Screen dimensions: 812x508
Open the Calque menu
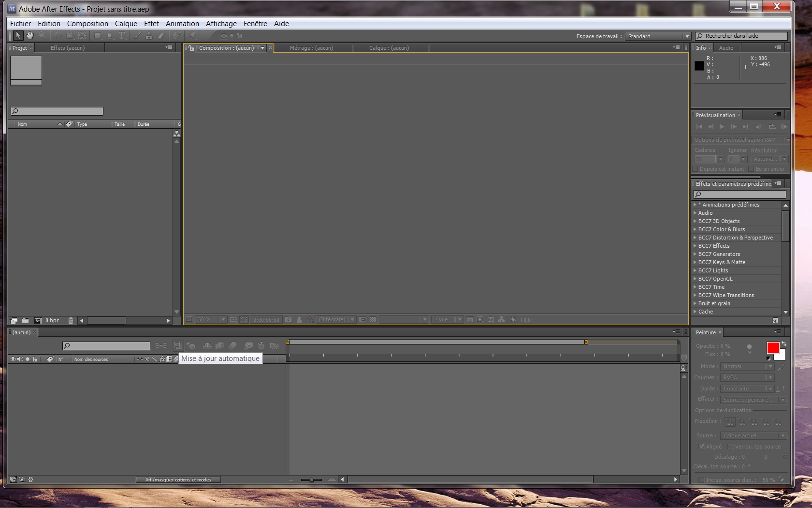coord(126,23)
